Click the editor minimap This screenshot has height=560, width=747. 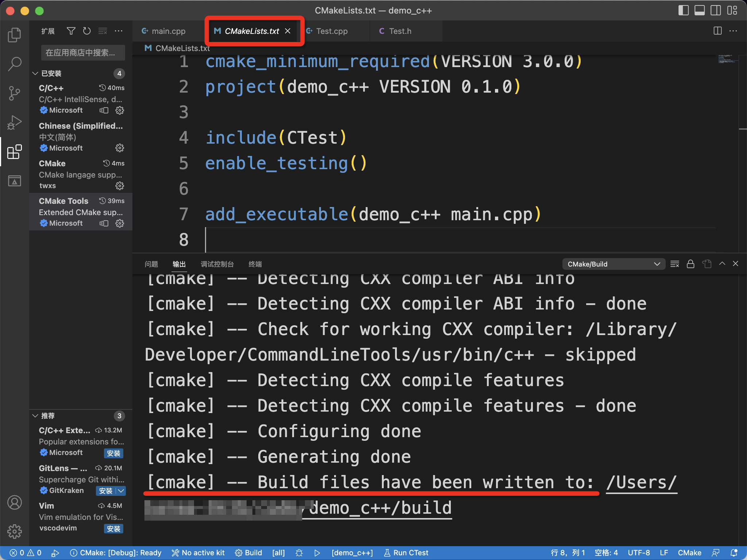[x=728, y=59]
